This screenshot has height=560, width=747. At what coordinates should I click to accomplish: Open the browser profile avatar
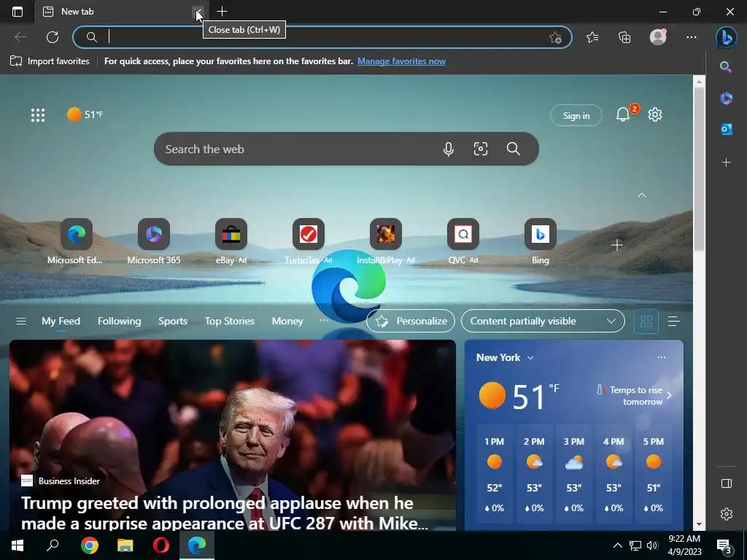(x=658, y=37)
